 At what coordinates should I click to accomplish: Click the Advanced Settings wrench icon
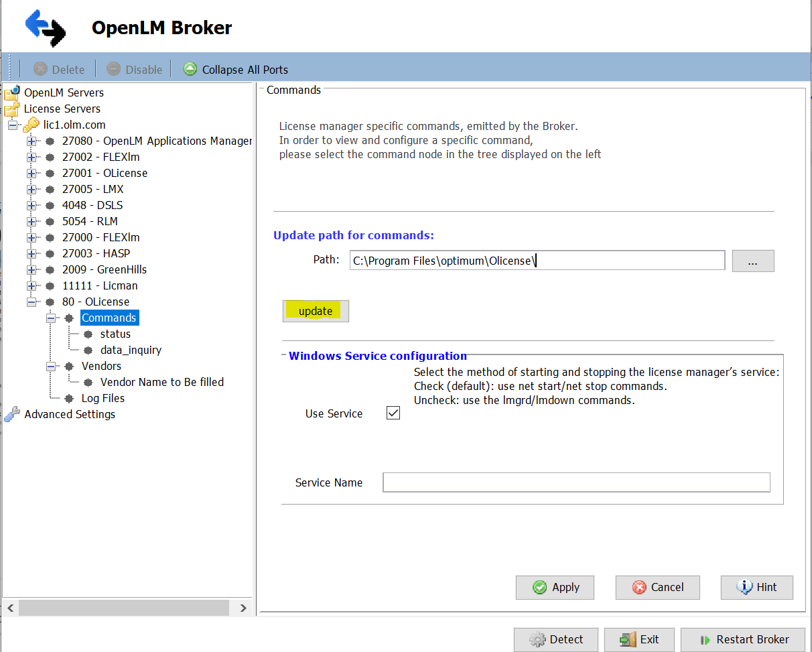tap(12, 414)
